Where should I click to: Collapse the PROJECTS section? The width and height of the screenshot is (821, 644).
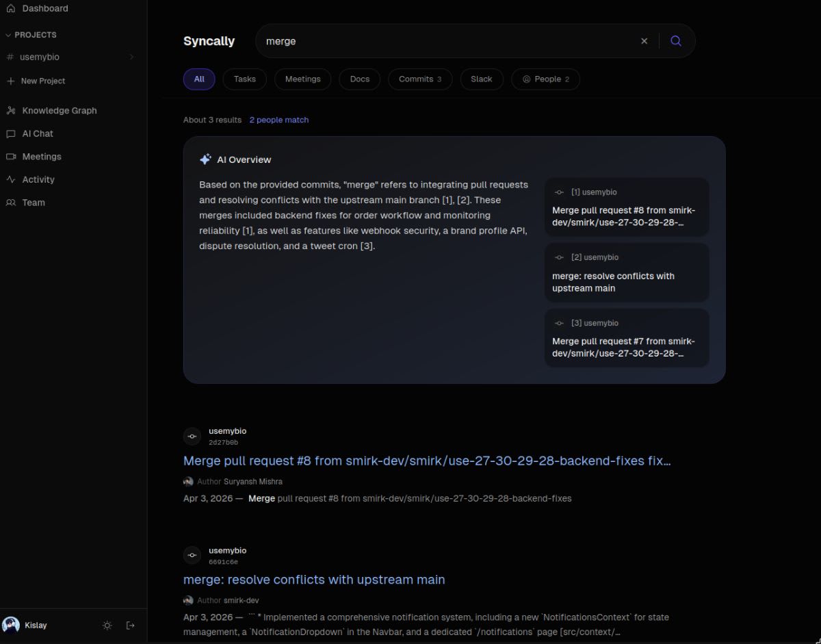(7, 34)
